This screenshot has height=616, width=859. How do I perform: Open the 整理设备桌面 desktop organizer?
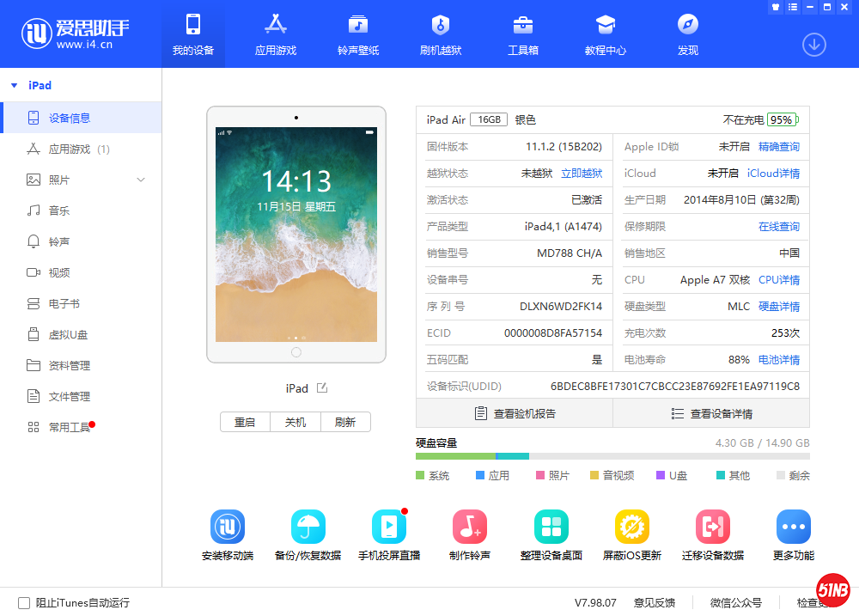tap(551, 526)
